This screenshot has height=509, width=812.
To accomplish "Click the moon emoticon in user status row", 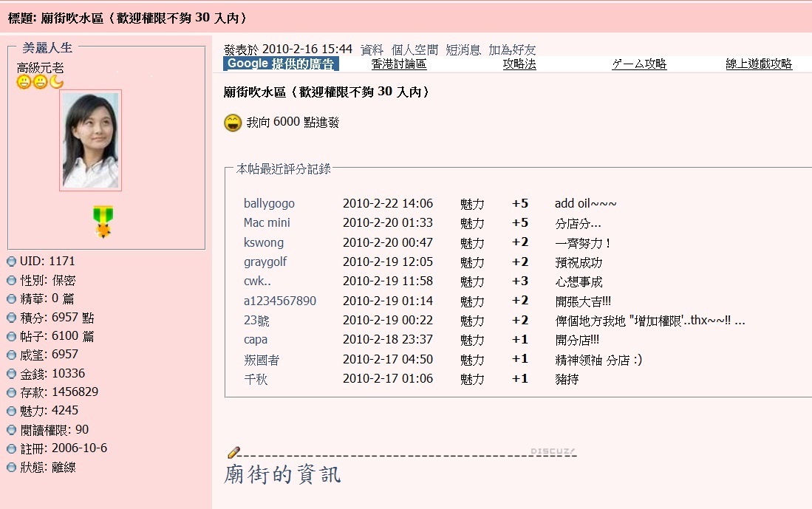I will coord(56,80).
